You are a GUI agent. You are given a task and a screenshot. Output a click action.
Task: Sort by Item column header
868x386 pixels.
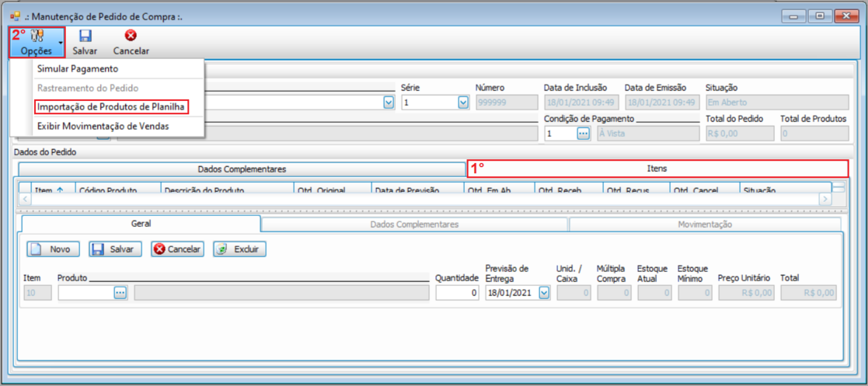[x=53, y=190]
